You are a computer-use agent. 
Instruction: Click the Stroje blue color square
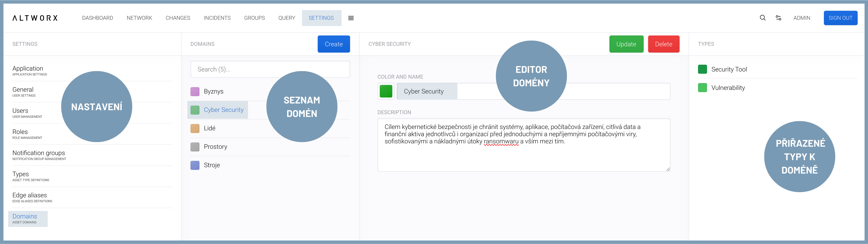point(195,165)
